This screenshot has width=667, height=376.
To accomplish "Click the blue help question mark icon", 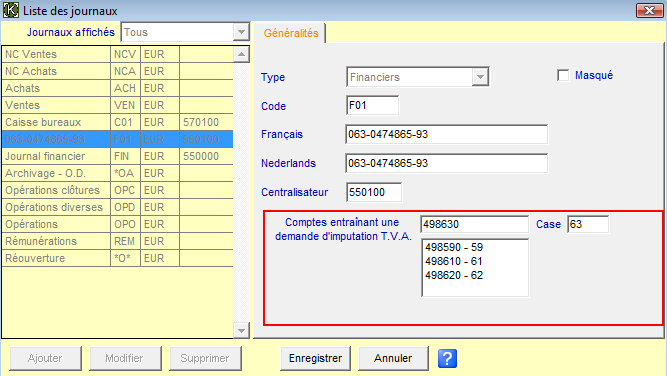I will [x=447, y=358].
